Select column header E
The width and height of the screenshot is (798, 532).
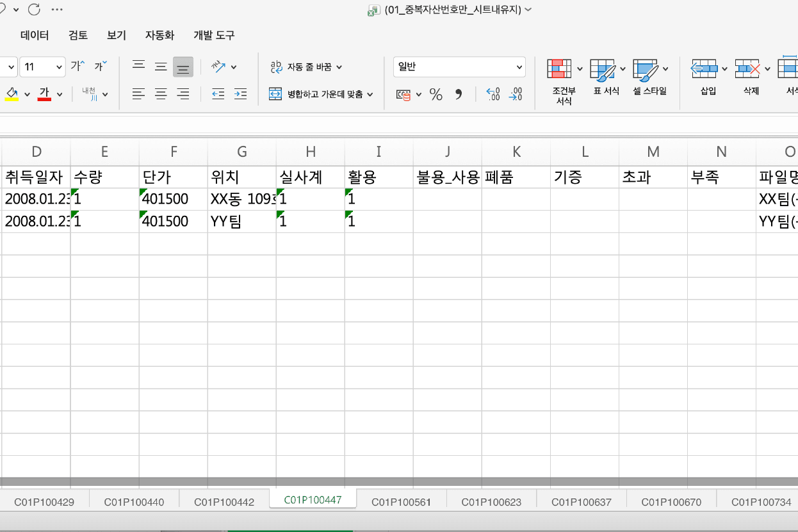[x=104, y=152]
